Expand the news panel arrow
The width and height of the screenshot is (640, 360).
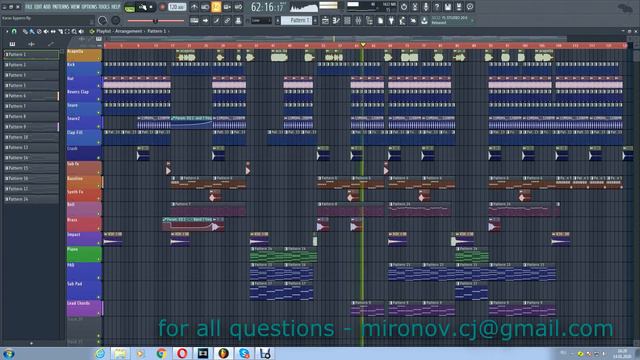pyautogui.click(x=472, y=20)
